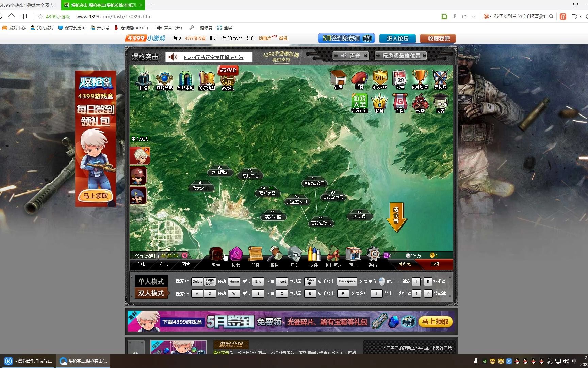Open the 问答 zombie quiz icon

click(x=440, y=103)
